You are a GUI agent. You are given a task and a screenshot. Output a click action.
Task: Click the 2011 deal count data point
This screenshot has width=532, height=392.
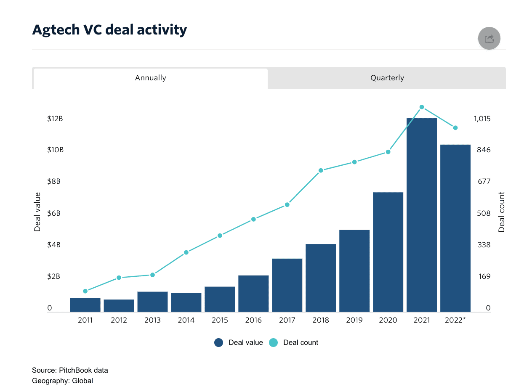[85, 291]
